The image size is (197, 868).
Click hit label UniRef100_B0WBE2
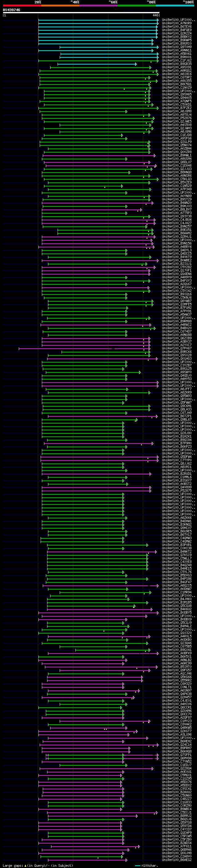177,260
